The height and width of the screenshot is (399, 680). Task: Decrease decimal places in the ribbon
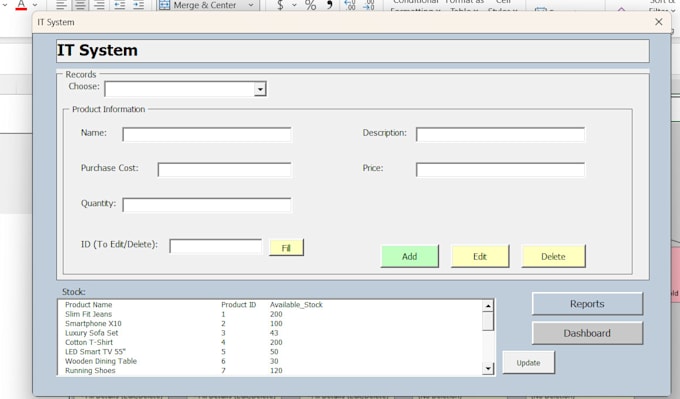tap(369, 5)
